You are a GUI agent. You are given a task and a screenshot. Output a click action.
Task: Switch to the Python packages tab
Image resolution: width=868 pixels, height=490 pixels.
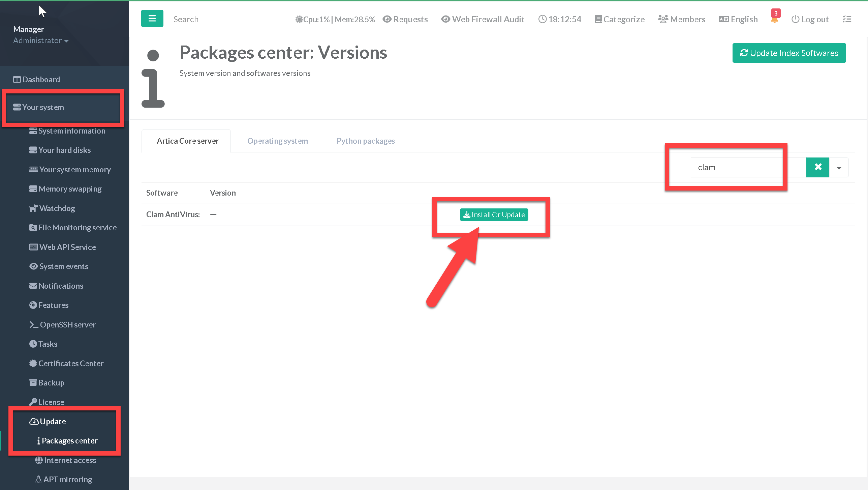[x=366, y=141]
